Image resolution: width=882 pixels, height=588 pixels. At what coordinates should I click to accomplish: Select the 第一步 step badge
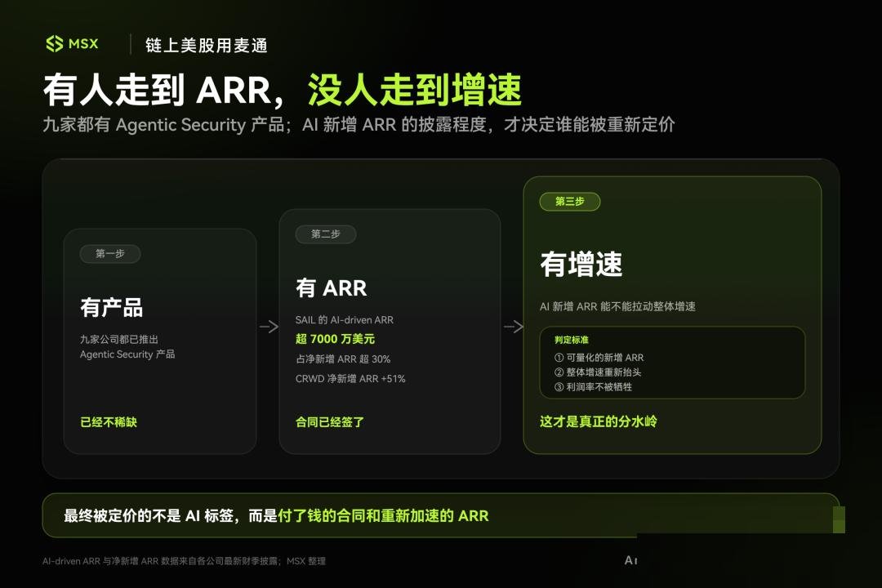pos(110,254)
